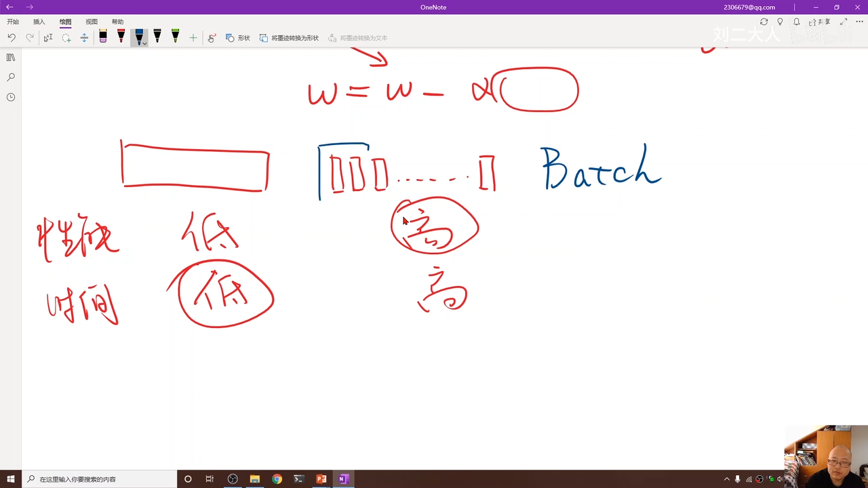
Task: Open the three-dots more options menu
Action: coord(859,22)
